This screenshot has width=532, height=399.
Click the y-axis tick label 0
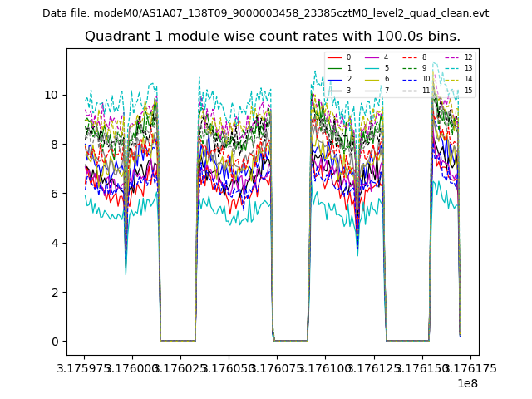[x=55, y=342]
